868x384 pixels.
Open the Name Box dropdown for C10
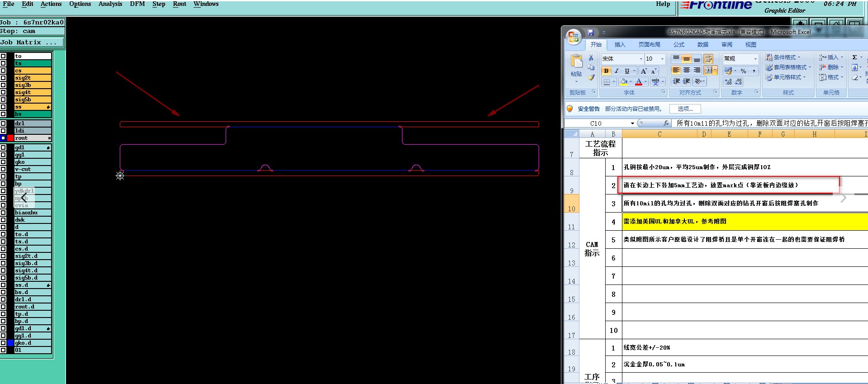632,123
